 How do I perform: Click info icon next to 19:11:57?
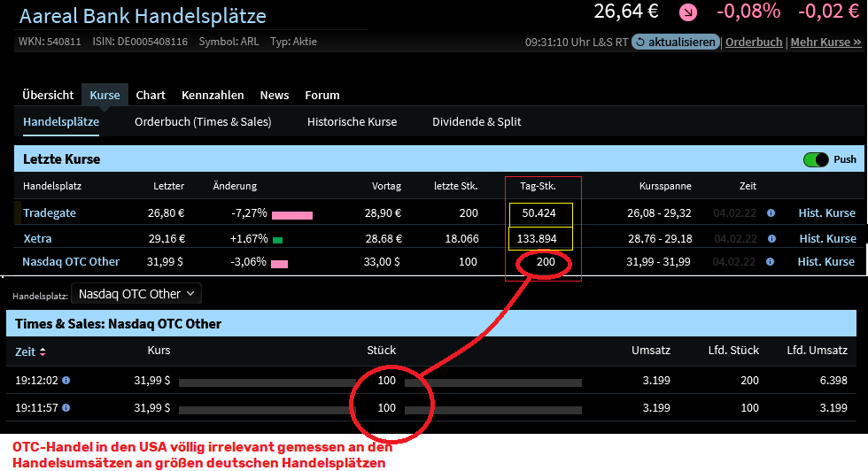[x=66, y=408]
